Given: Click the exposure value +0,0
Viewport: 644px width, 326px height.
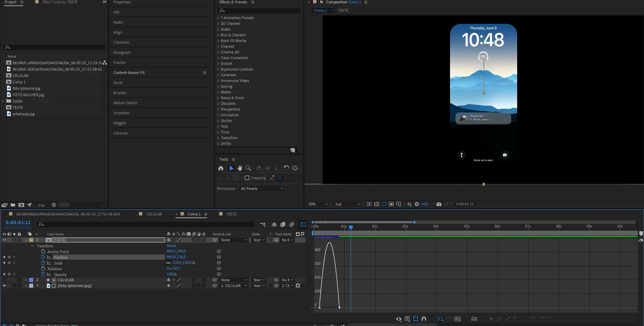Looking at the screenshot, I should [425, 204].
